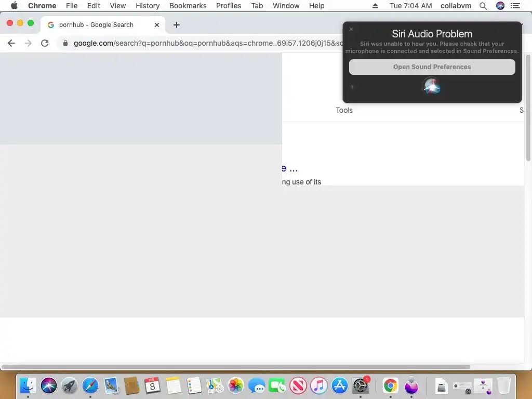Open the Tab menu
Screen dimensions: 532x399
point(257,6)
